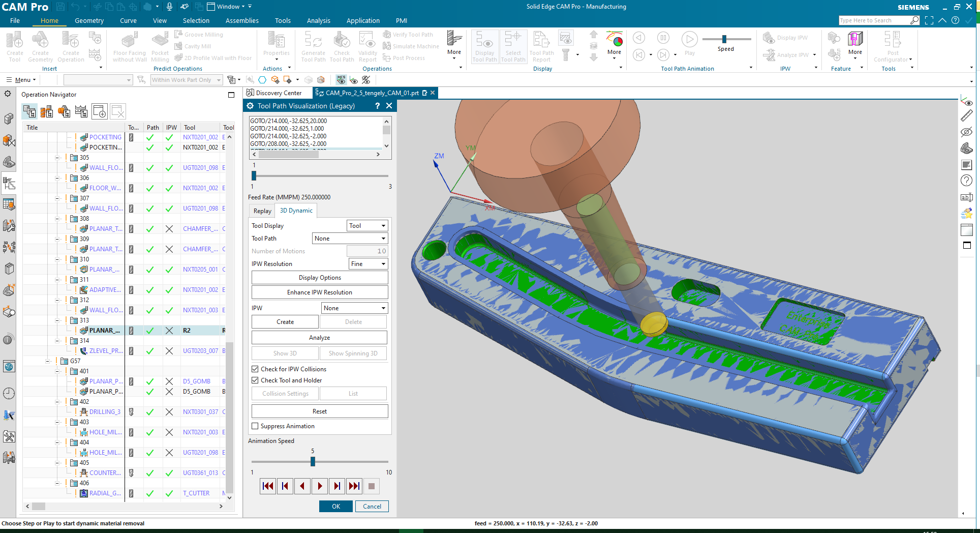Collapse the G57 tree group

(x=48, y=361)
